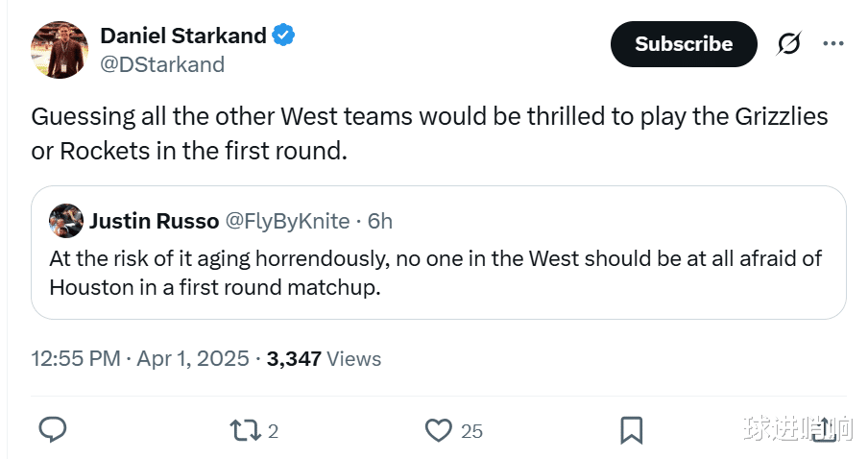Click the Grok slashed-circle icon
Screen dimensions: 868x459
tap(788, 44)
